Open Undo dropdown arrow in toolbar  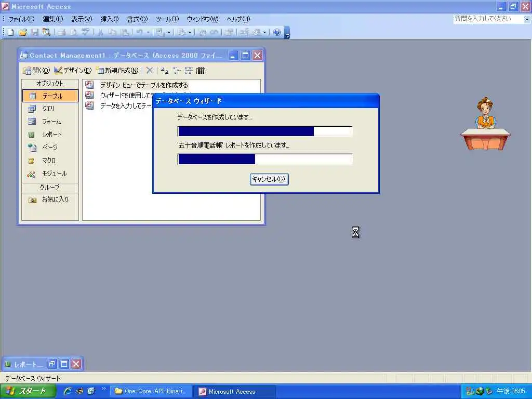(148, 32)
